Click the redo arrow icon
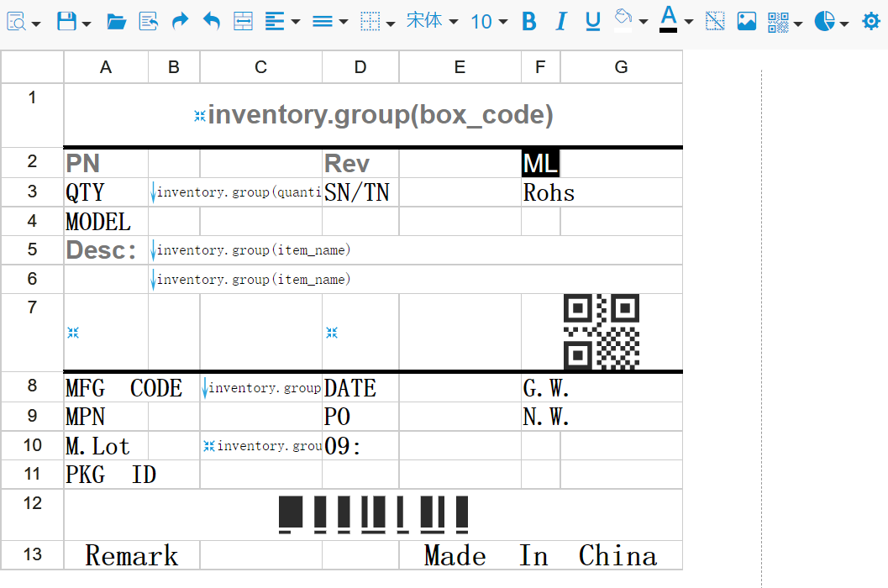The width and height of the screenshot is (888, 588). tap(180, 22)
